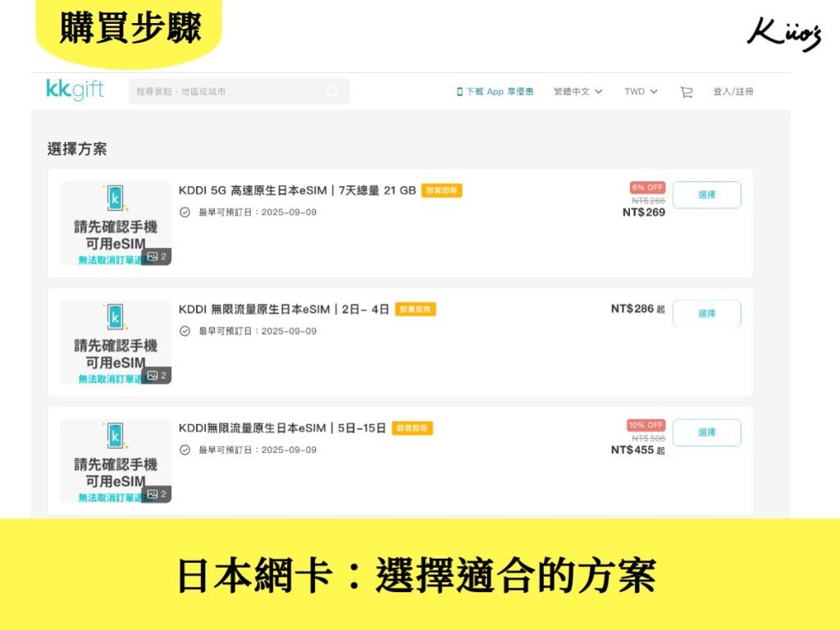Open image gallery icon on 21 GB plan
Image resolution: width=840 pixels, height=630 pixels.
157,257
